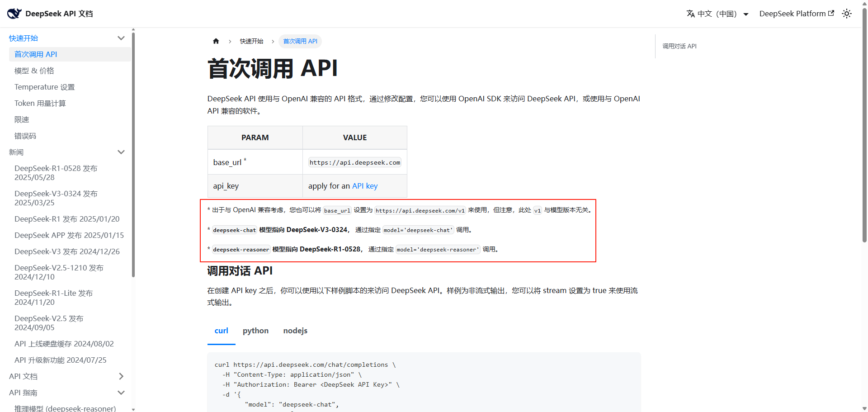Click the DeepSeek whale logo icon
The image size is (868, 412).
[x=14, y=14]
